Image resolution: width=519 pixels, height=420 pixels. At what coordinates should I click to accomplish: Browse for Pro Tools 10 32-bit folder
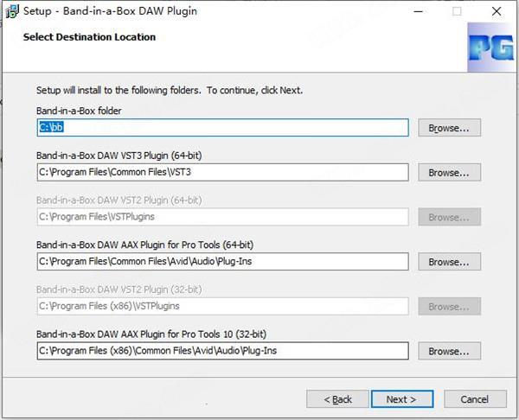point(449,351)
